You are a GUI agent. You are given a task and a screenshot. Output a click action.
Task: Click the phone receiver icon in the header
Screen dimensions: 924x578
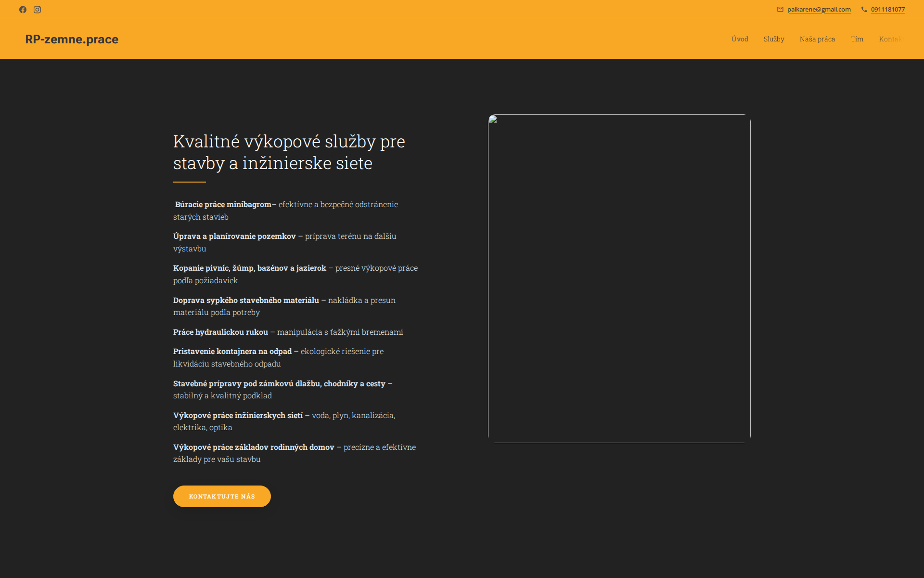coord(863,9)
